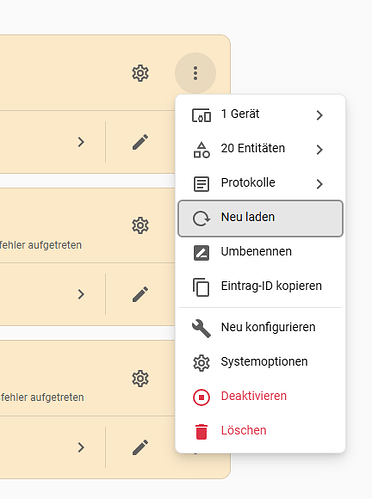The image size is (372, 499).
Task: Open the 20 Entitäten submenu
Action: (x=260, y=149)
